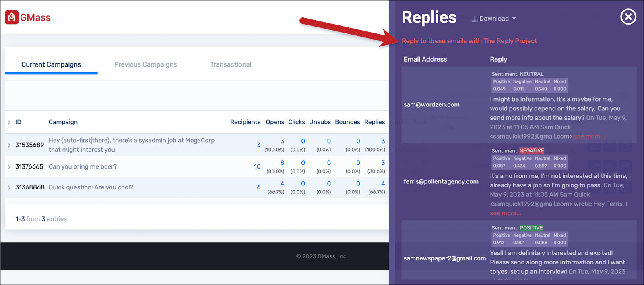Open the Download dropdown

point(494,19)
